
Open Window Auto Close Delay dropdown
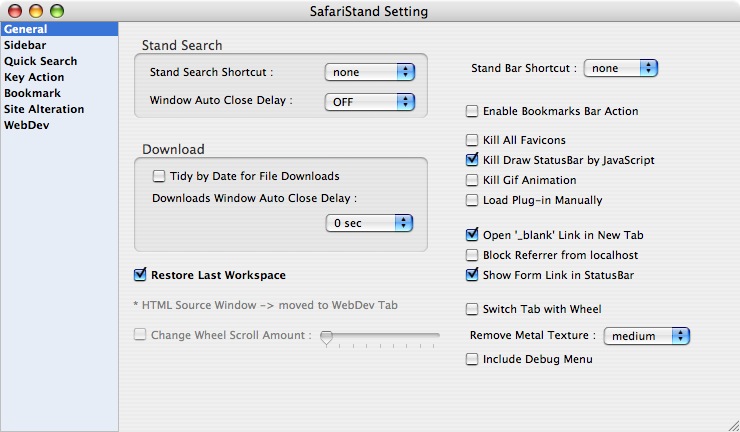click(x=370, y=102)
